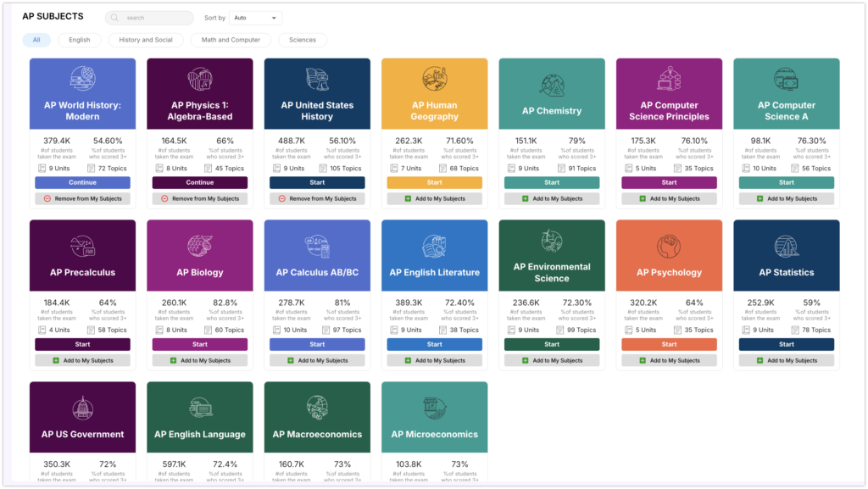
Task: Start the AP Psychology course
Action: pyautogui.click(x=670, y=345)
